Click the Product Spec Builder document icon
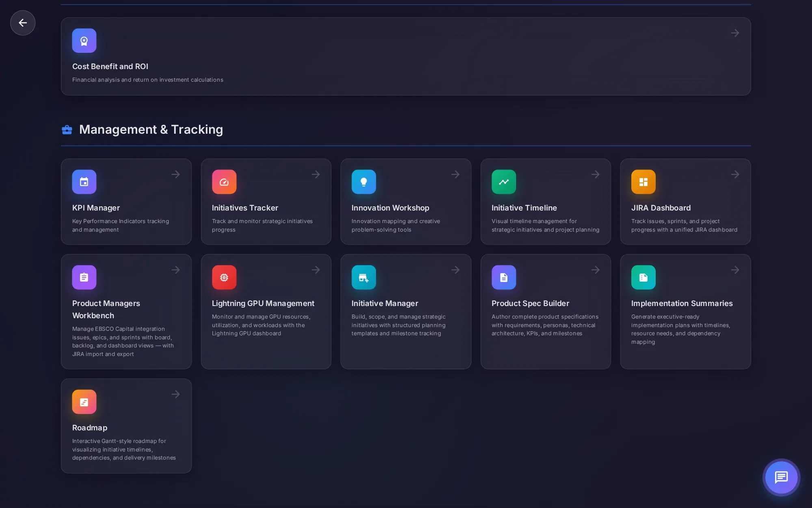This screenshot has height=508, width=812. pos(504,277)
